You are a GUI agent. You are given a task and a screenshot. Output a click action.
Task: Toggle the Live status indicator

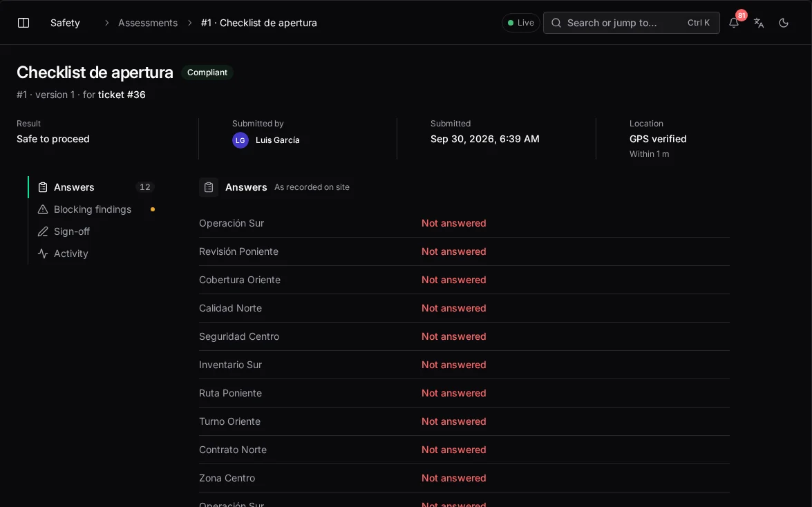(x=520, y=23)
